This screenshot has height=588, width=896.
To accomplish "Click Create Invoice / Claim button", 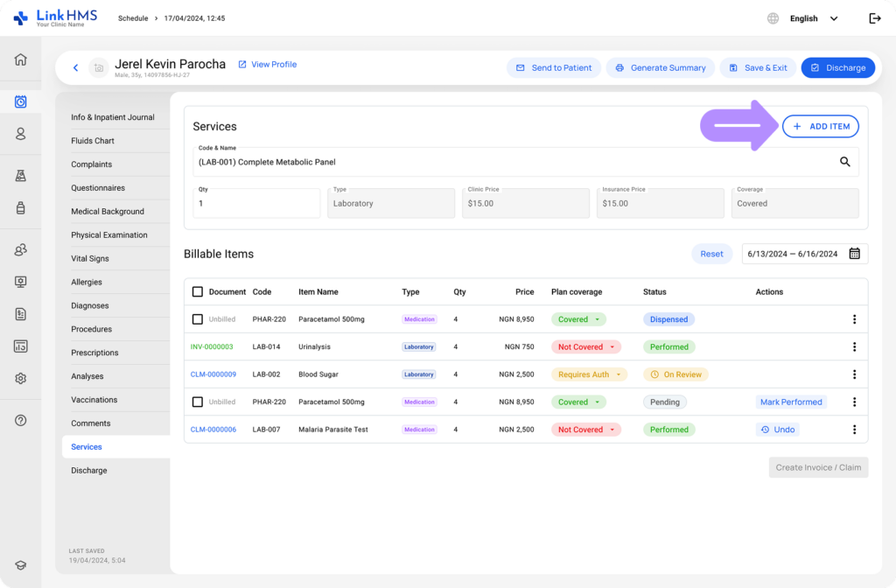I will point(818,467).
